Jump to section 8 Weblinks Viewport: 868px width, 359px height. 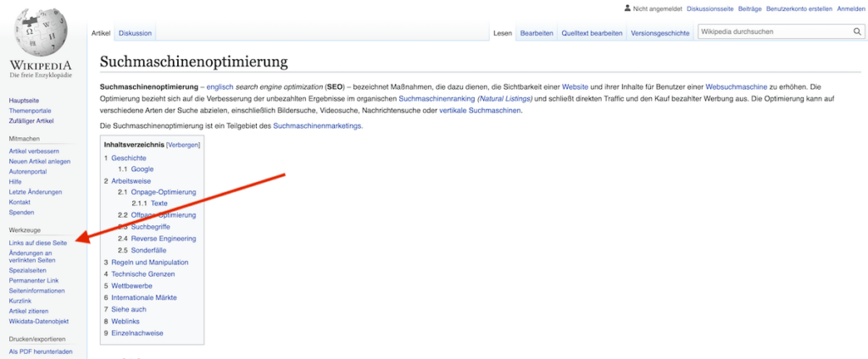(x=125, y=322)
